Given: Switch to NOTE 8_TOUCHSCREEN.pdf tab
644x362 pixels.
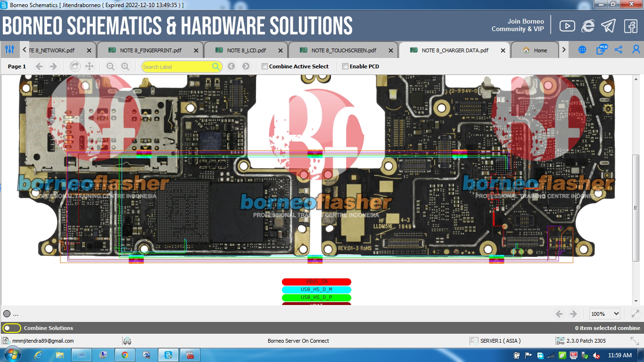Looking at the screenshot, I should 343,50.
